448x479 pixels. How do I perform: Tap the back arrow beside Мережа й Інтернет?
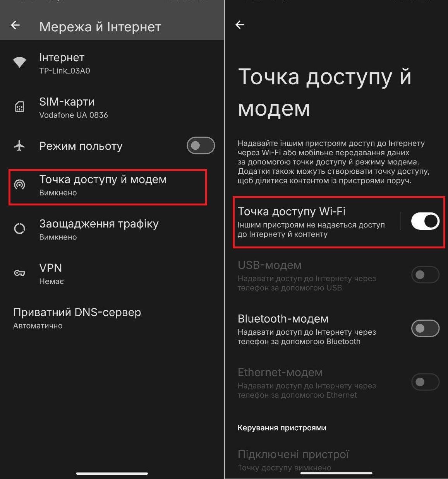click(15, 26)
